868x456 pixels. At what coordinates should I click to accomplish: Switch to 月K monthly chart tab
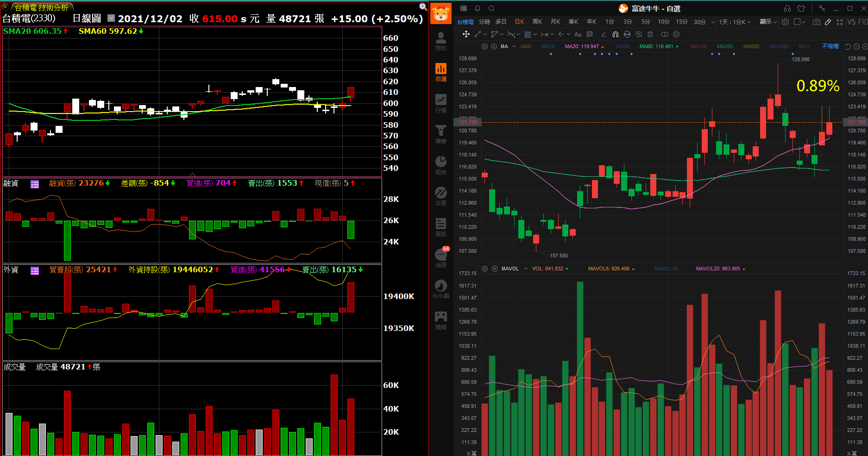[555, 22]
